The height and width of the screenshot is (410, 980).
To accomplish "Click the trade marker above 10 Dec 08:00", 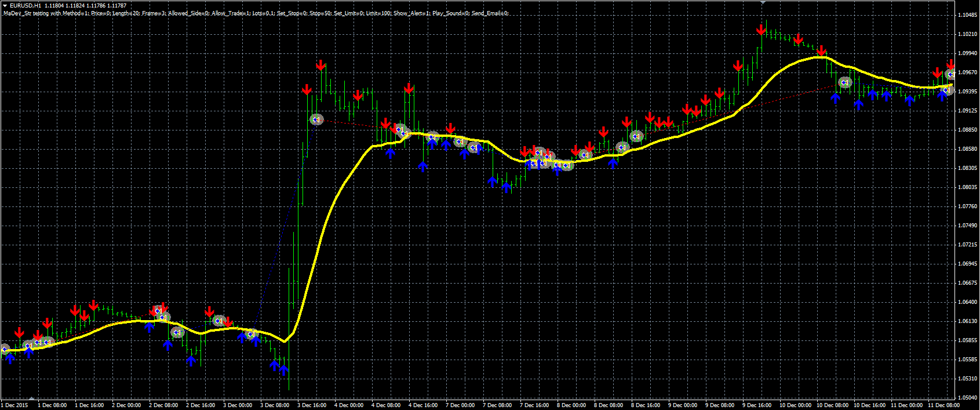I will click(x=846, y=83).
